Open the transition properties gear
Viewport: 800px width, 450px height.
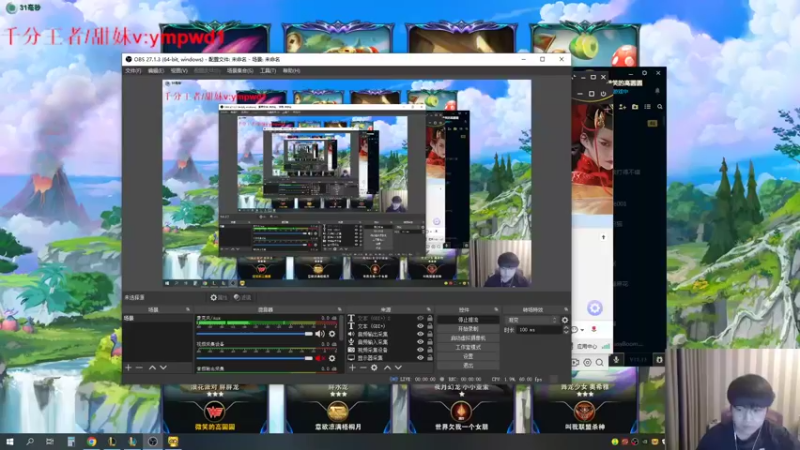click(565, 320)
